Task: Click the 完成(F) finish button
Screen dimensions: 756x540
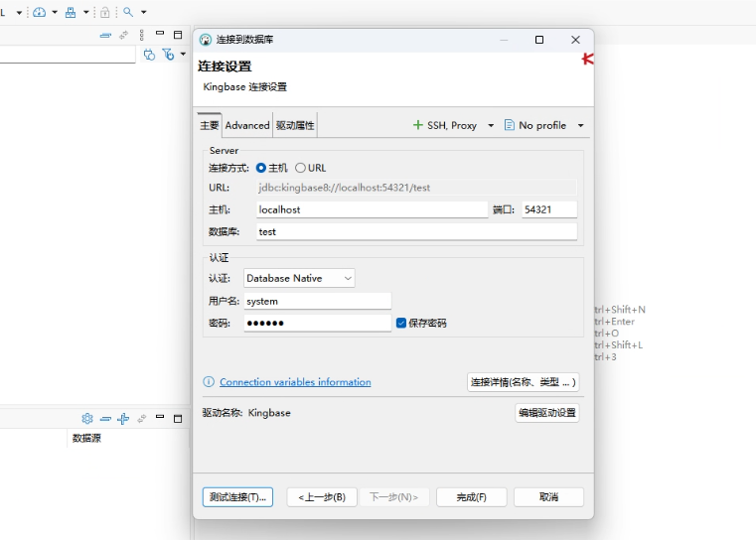Action: [472, 497]
